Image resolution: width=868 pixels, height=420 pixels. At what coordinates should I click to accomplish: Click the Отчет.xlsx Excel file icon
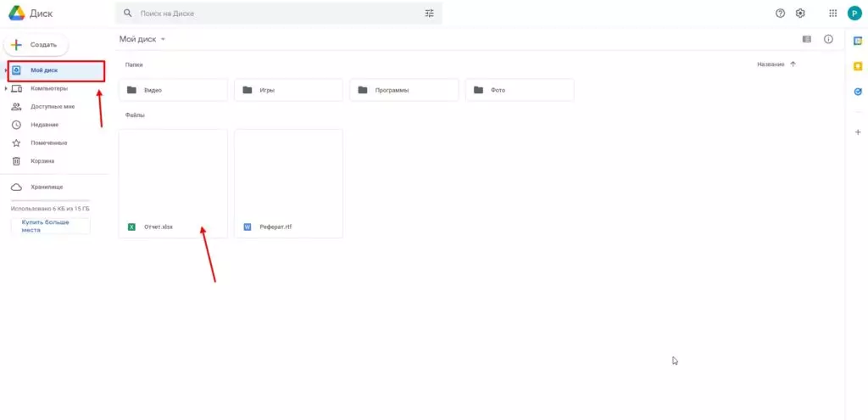click(131, 227)
